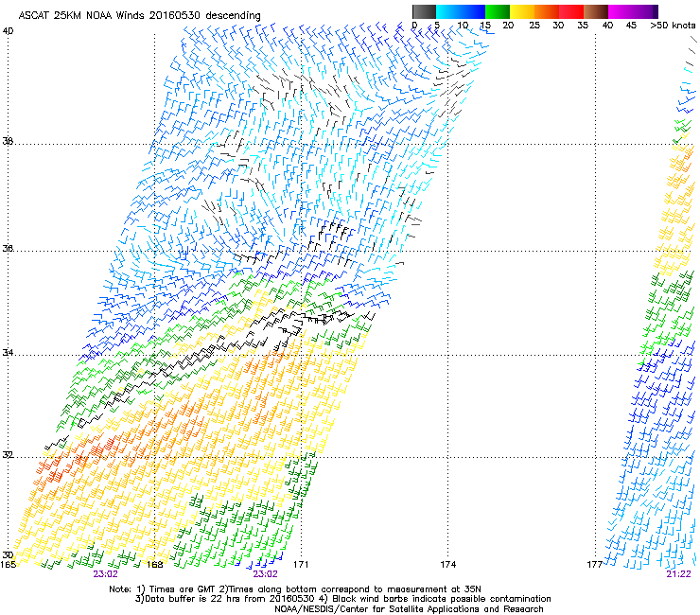Click the purple '21:22' timestamp
Screen dimensions: 700x615
[x=678, y=574]
